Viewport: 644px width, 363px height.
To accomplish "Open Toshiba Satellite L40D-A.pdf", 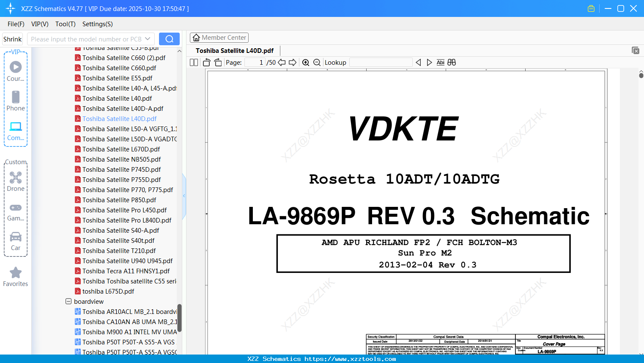I will click(123, 109).
